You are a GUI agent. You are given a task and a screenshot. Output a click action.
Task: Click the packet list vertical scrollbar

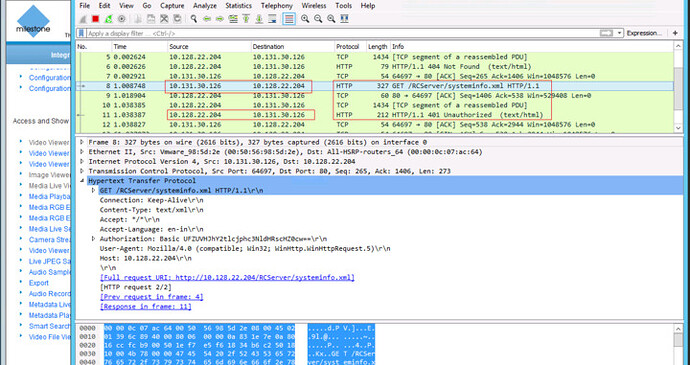(678, 87)
